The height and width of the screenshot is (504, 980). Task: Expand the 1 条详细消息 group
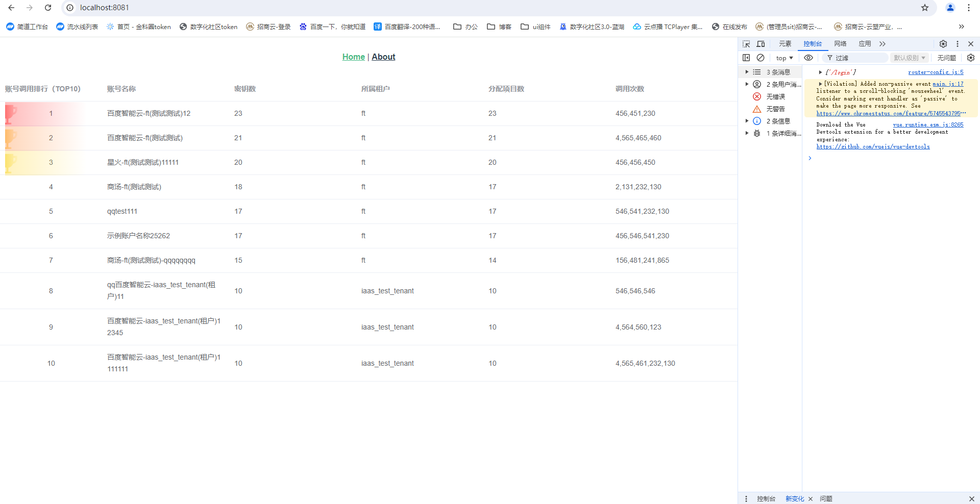pos(747,133)
